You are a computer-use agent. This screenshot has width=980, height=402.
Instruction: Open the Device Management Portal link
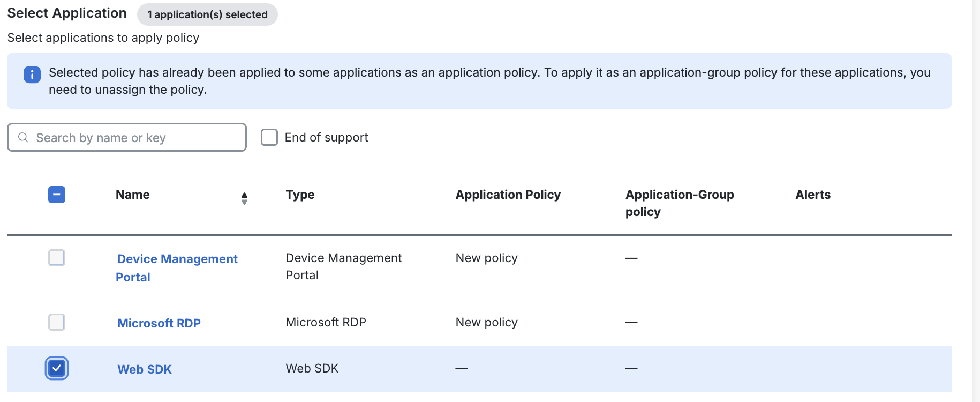[x=177, y=268]
